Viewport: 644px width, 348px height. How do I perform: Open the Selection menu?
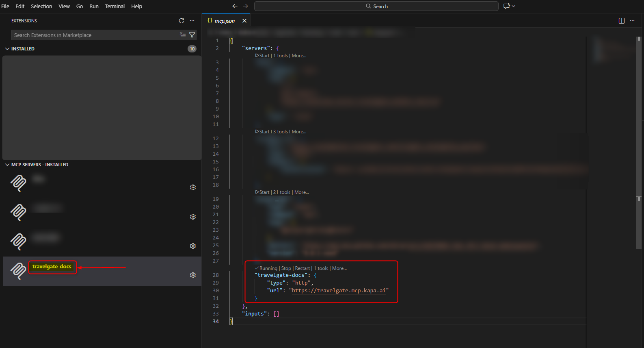point(41,6)
